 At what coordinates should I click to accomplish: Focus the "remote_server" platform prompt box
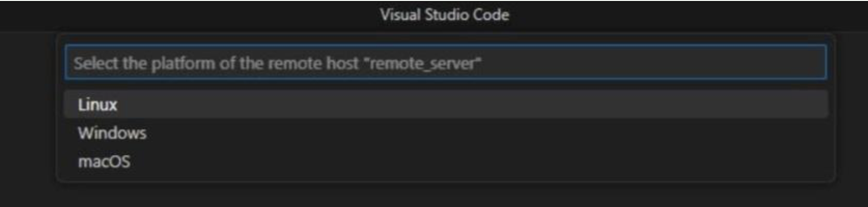[x=445, y=63]
